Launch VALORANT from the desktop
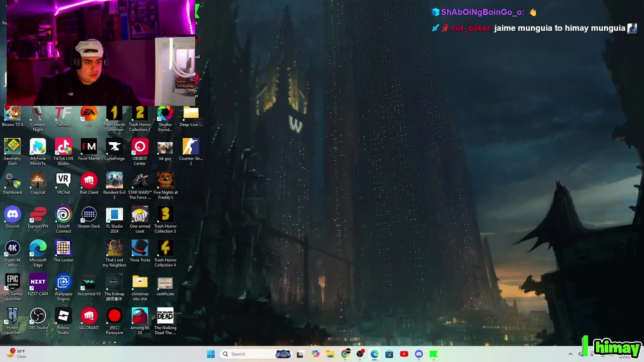Image resolution: width=644 pixels, height=362 pixels. click(89, 318)
